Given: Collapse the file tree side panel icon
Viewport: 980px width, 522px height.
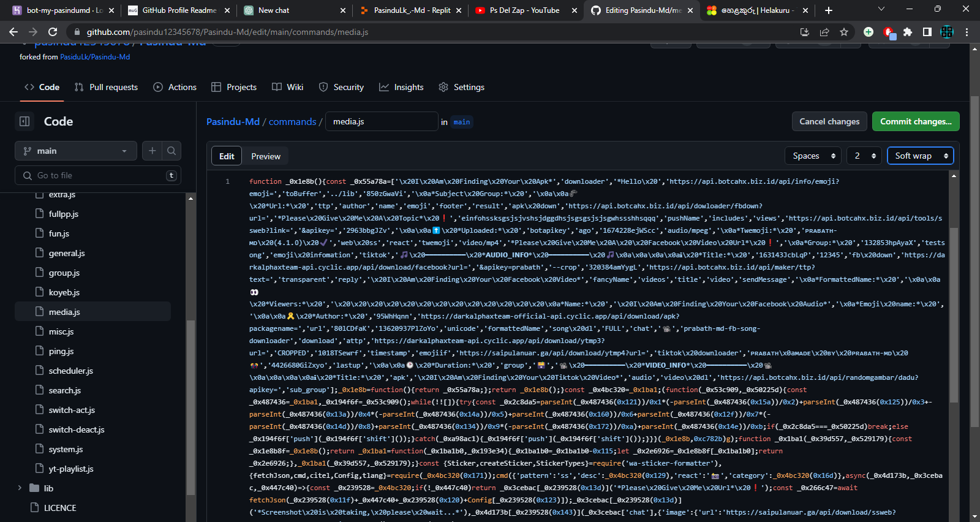Looking at the screenshot, I should coord(24,121).
